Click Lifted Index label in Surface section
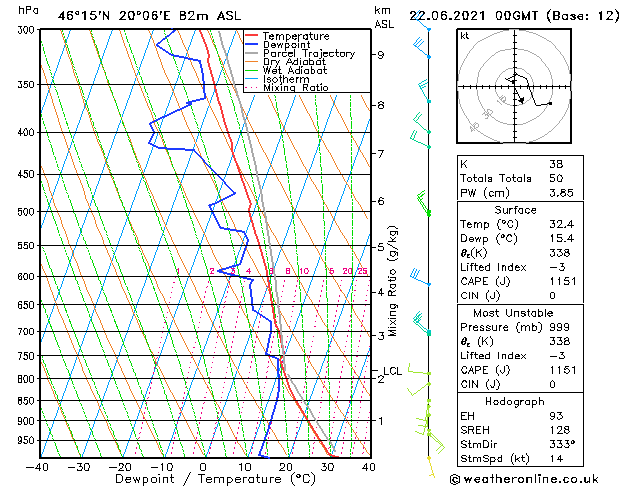 tap(493, 267)
